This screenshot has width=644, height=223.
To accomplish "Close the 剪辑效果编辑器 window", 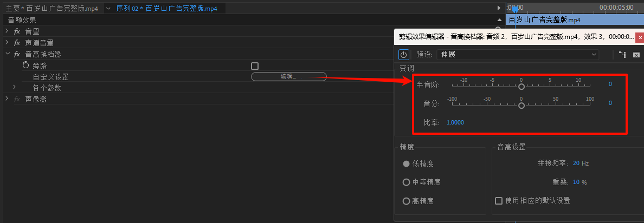I will pos(640,37).
